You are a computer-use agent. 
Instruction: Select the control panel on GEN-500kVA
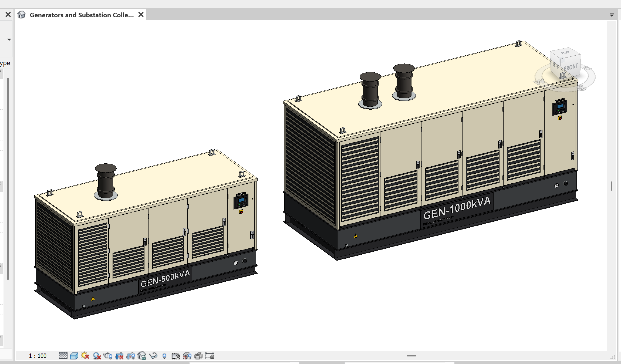[x=241, y=201]
